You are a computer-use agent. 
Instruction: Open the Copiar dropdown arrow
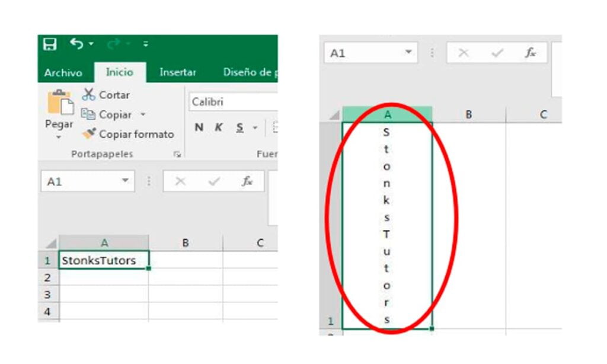pyautogui.click(x=143, y=114)
